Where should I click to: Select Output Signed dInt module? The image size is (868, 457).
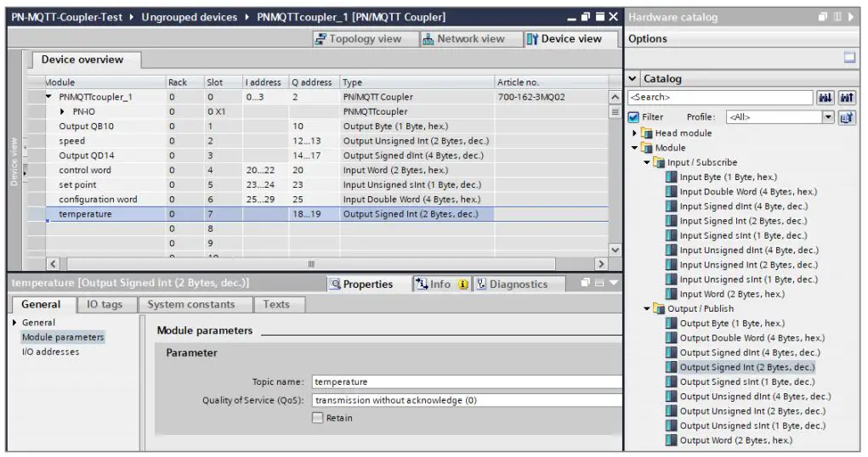(750, 353)
